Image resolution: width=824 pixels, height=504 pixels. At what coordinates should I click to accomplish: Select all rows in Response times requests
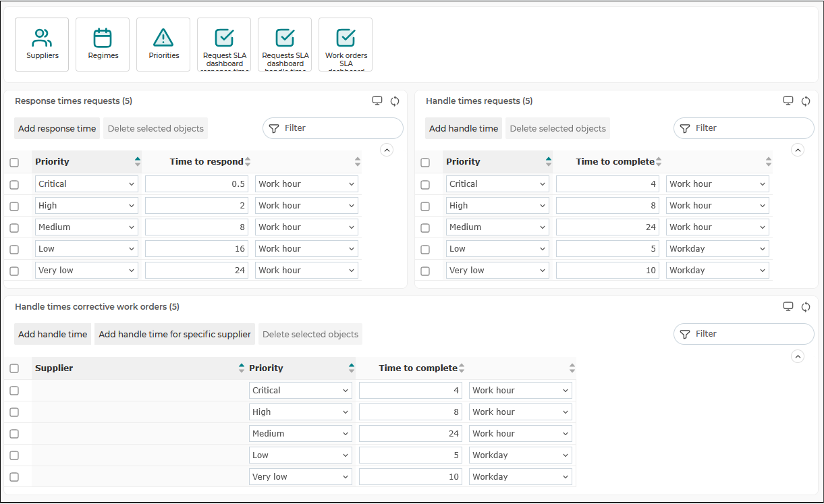click(14, 163)
